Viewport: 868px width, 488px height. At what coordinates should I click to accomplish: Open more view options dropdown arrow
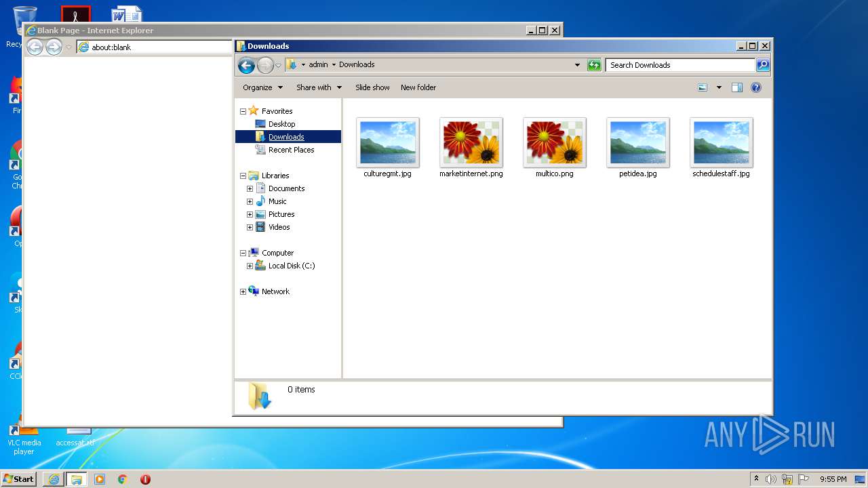(719, 87)
